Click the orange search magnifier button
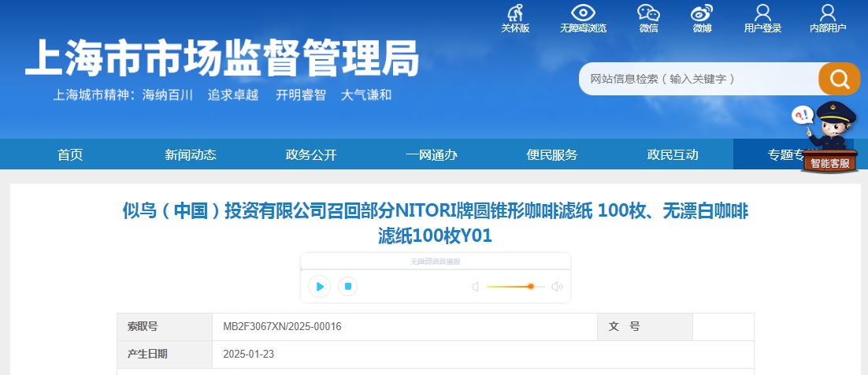The image size is (868, 375). (x=839, y=79)
